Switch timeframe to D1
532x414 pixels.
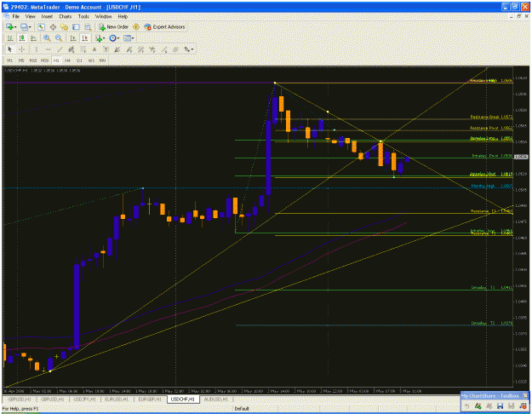[79, 60]
